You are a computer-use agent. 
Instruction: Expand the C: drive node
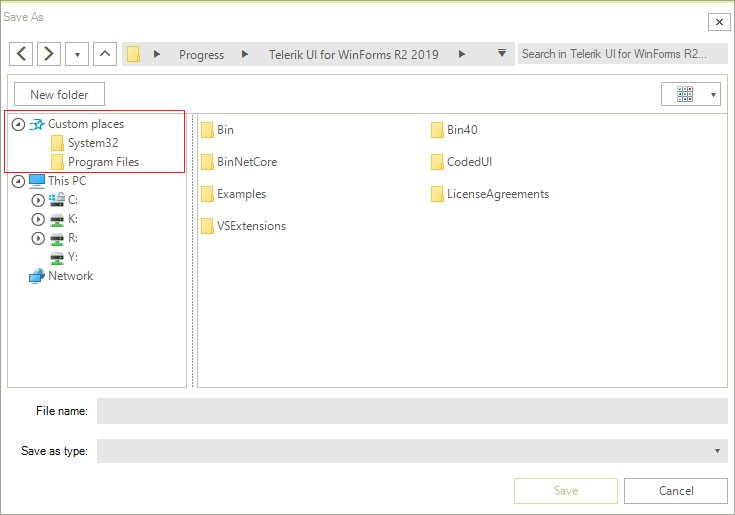[38, 201]
